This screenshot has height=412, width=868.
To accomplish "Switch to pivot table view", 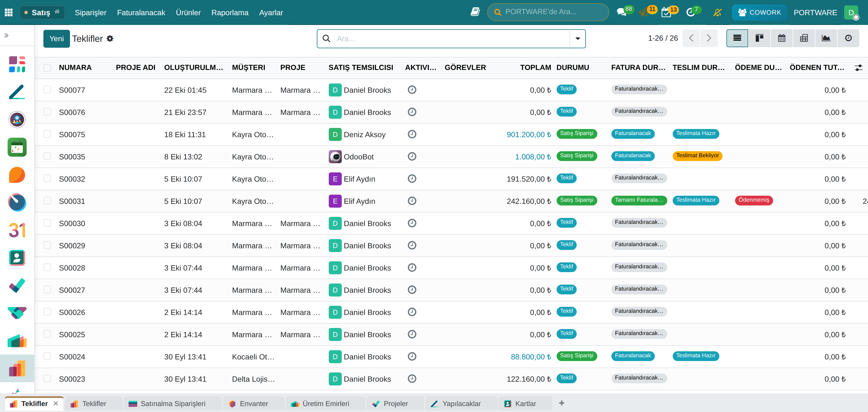I will [804, 38].
